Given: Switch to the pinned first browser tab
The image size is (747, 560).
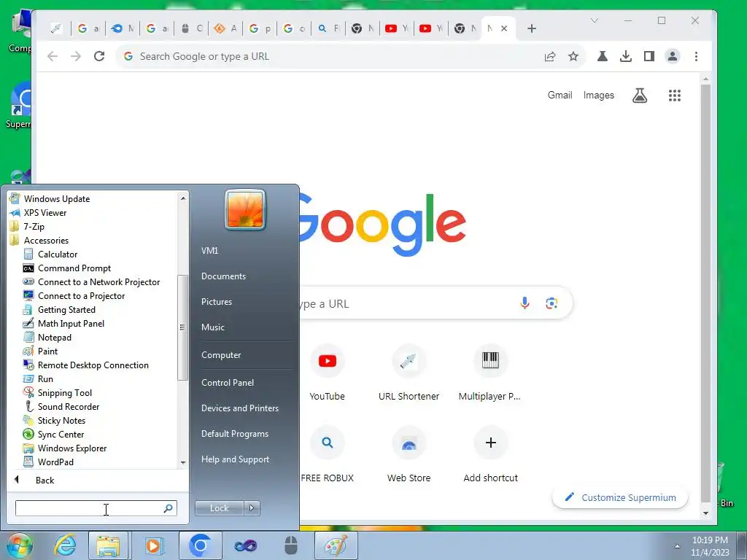Looking at the screenshot, I should coord(56,28).
